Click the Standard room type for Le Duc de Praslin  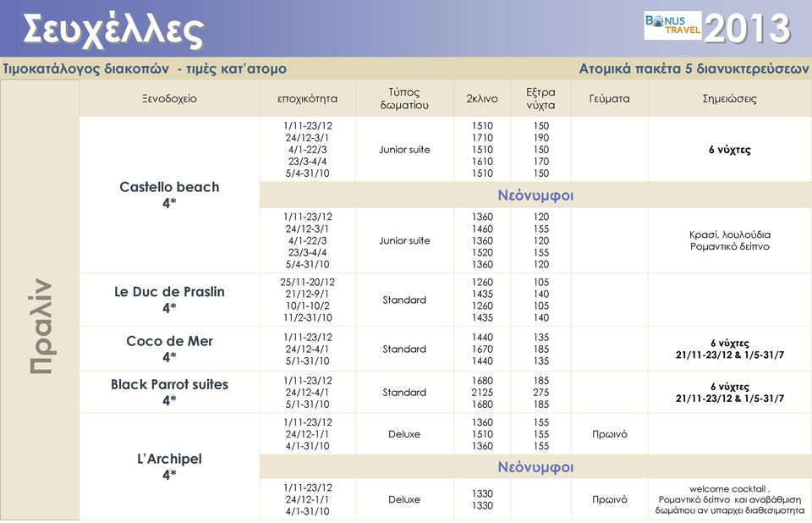pyautogui.click(x=404, y=300)
